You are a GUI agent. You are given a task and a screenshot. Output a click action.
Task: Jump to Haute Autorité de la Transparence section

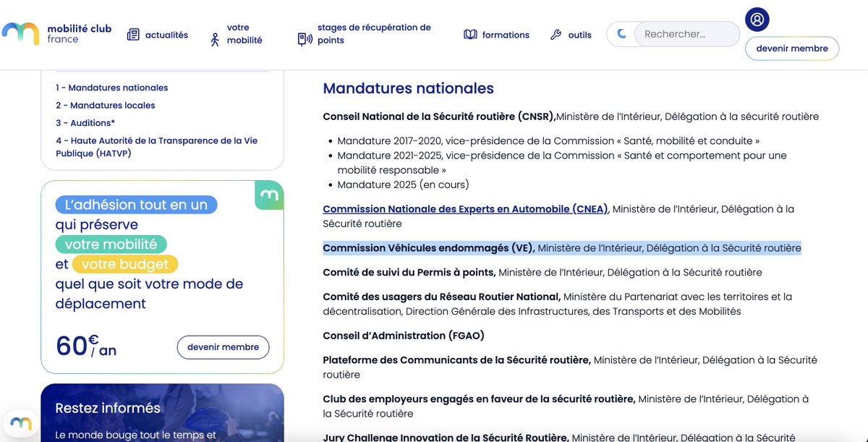tap(157, 147)
